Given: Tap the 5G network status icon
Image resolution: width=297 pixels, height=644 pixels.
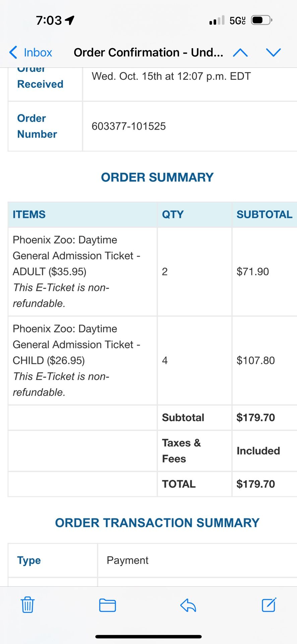Looking at the screenshot, I should click(237, 20).
